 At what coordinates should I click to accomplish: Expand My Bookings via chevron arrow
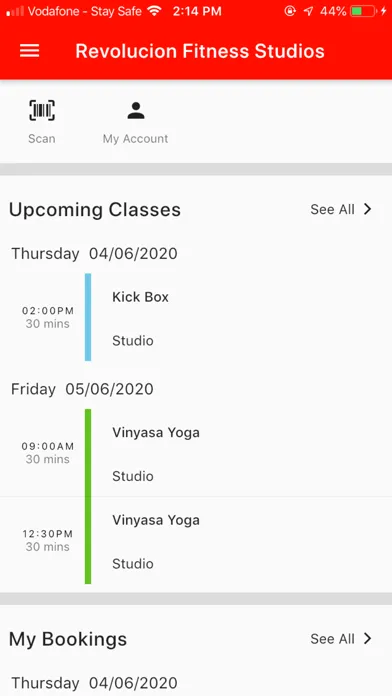pos(367,638)
